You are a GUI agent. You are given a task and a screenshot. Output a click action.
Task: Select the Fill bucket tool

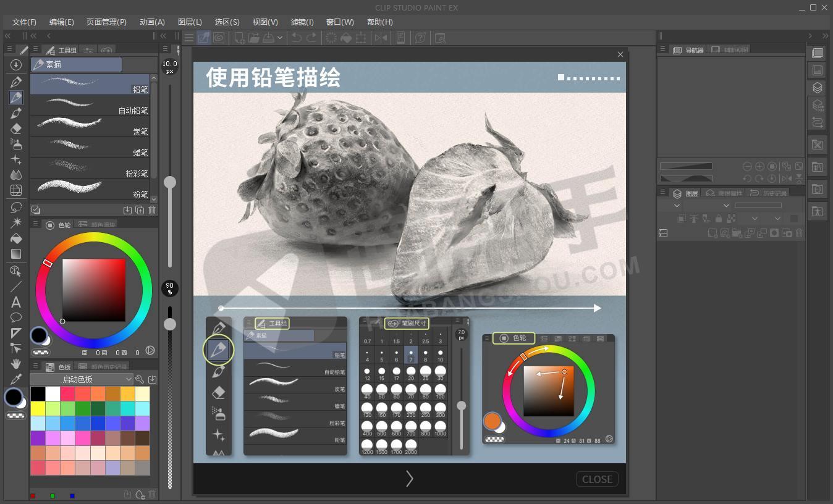16,238
